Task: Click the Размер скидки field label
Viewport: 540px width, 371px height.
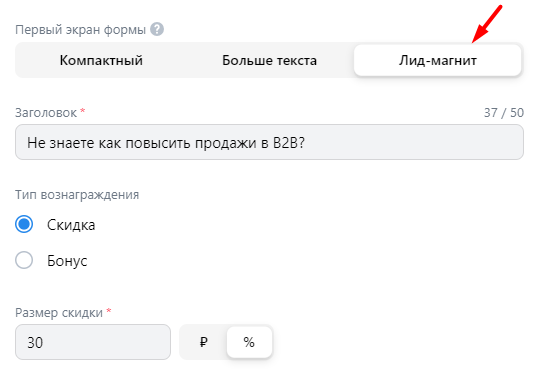Action: click(59, 313)
